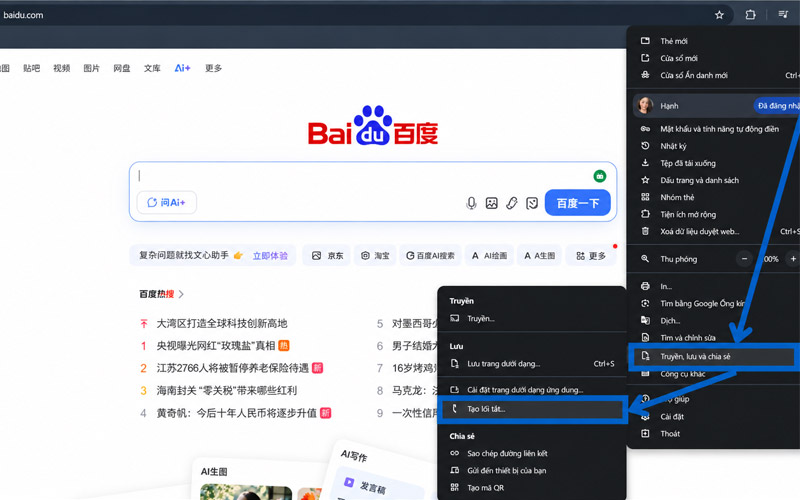Open the extensions puzzle icon
This screenshot has height=500, width=800.
point(750,15)
